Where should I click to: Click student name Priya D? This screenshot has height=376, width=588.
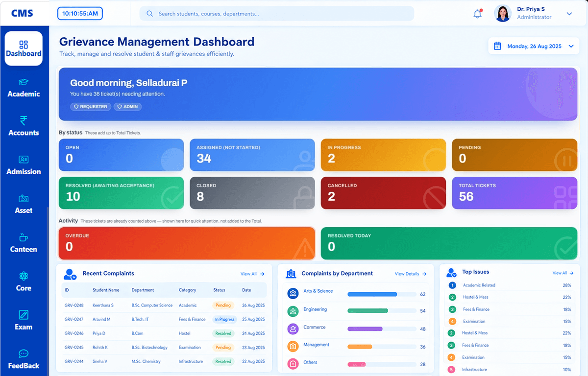click(99, 333)
